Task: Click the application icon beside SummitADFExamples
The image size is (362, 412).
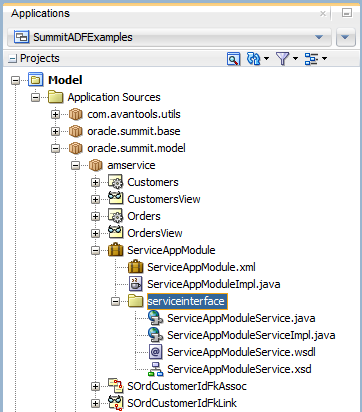Action: [x=21, y=37]
